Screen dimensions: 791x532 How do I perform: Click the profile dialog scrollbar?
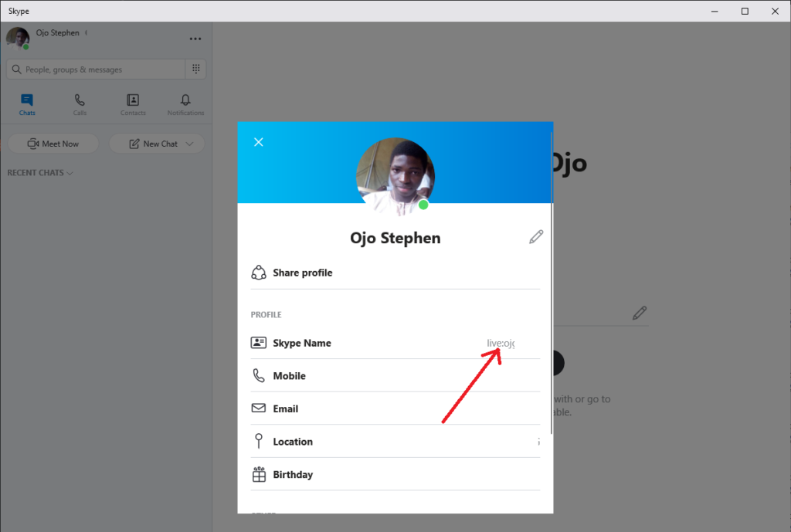pos(552,283)
